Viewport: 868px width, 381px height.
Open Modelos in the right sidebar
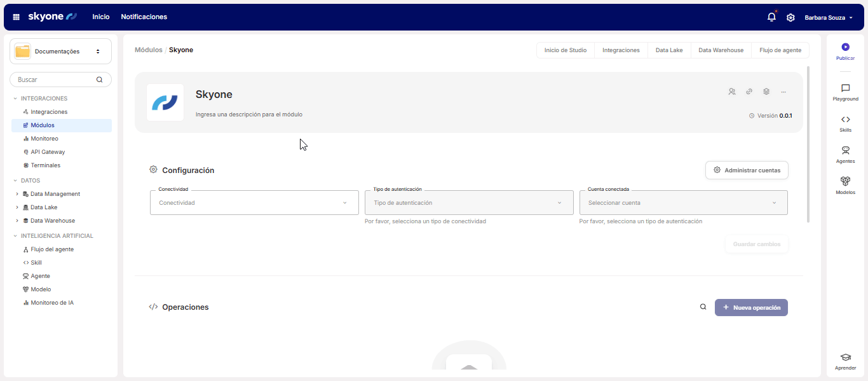(845, 185)
